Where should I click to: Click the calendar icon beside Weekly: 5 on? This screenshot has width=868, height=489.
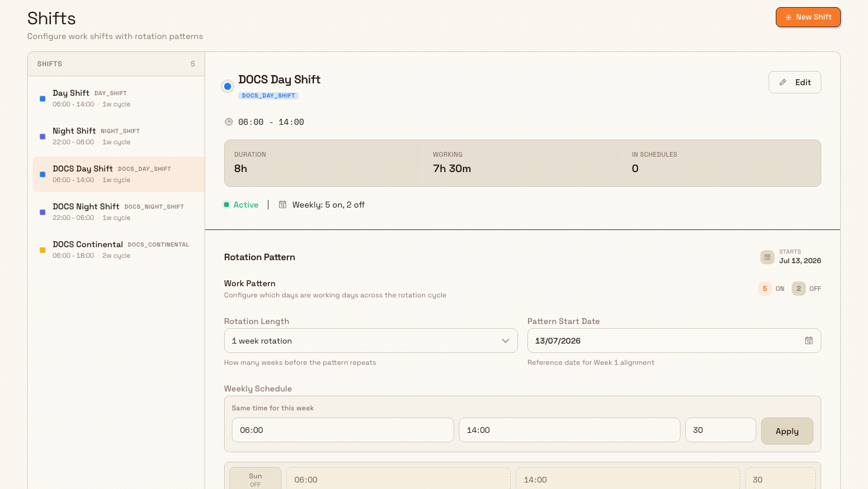point(283,205)
